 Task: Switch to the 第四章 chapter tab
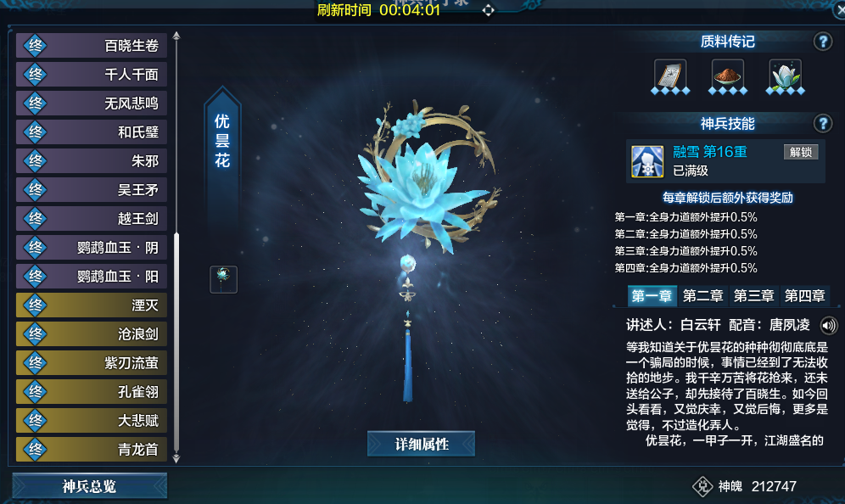pos(804,296)
